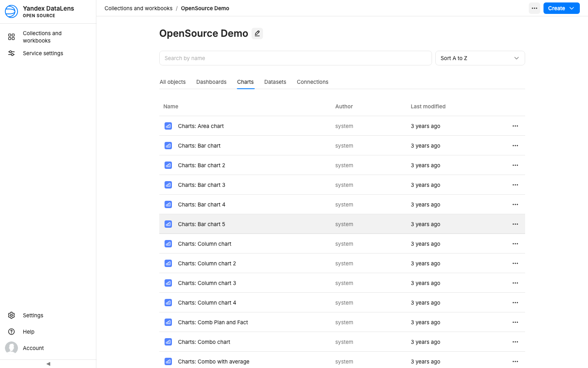Open the actions menu for Charts: Combo chart
This screenshot has height=368, width=588.
pyautogui.click(x=515, y=342)
